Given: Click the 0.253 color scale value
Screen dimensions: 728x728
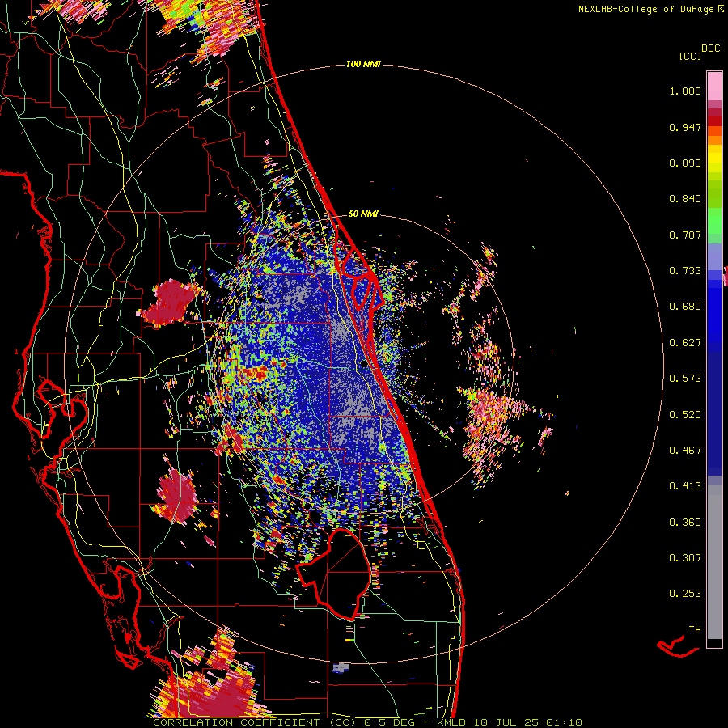Looking at the screenshot, I should 685,594.
